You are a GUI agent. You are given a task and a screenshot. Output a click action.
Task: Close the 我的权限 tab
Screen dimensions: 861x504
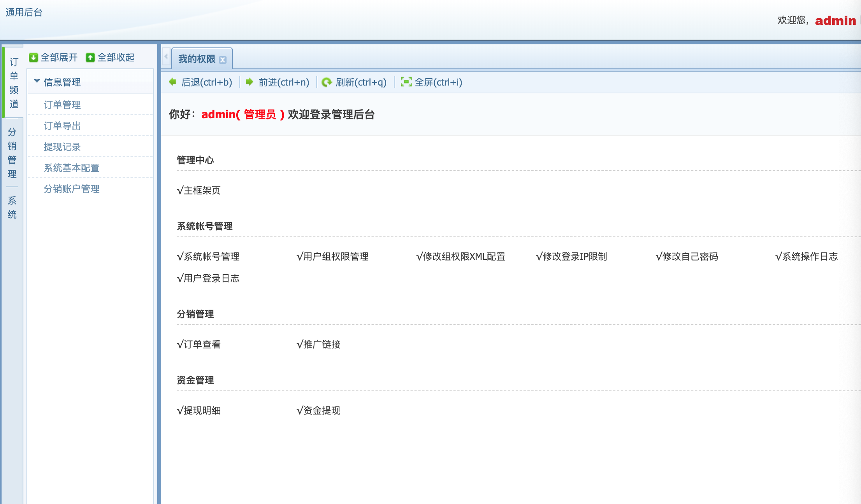pyautogui.click(x=223, y=59)
